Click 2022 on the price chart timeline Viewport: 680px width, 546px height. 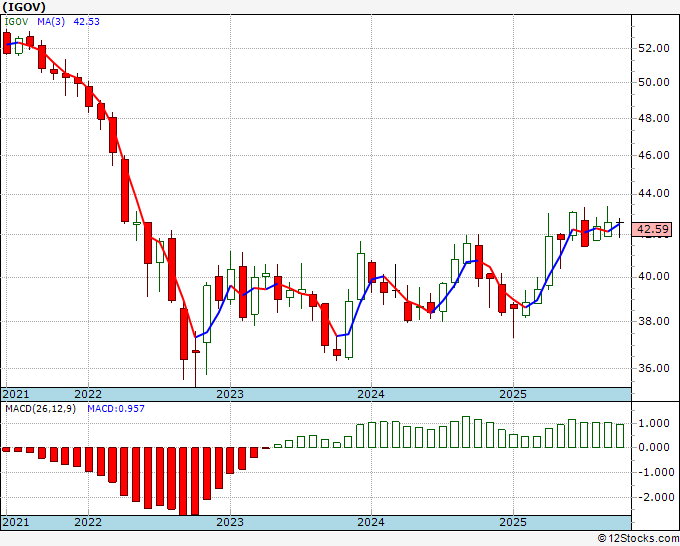(88, 394)
